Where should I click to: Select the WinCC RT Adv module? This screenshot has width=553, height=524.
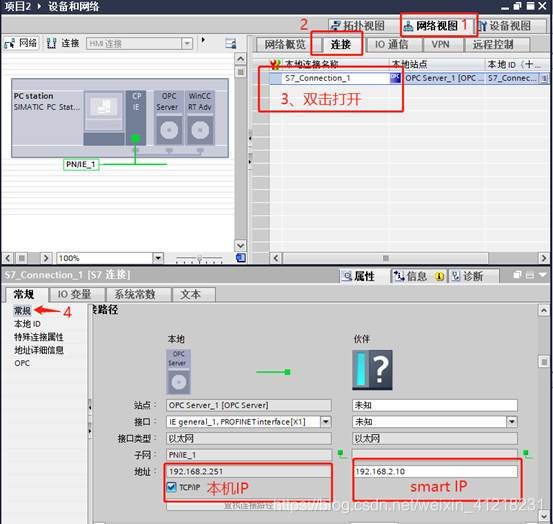tap(200, 118)
